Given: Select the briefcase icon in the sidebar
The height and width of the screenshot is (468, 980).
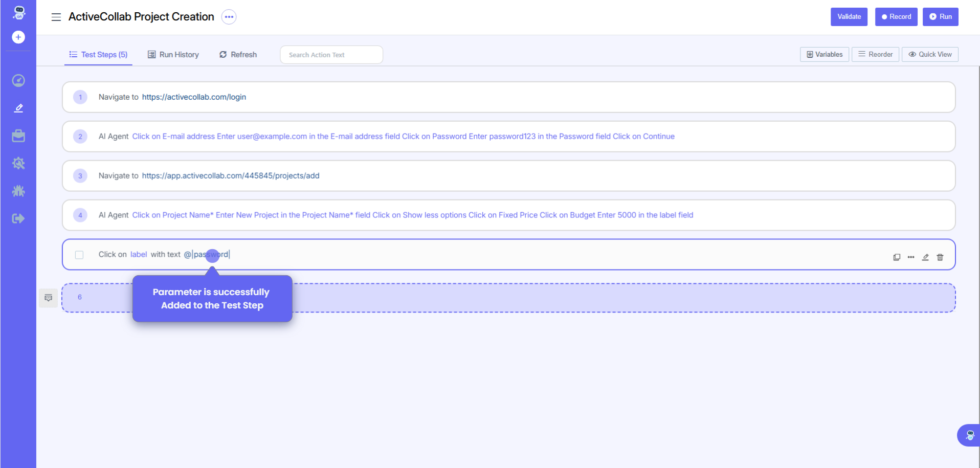Looking at the screenshot, I should point(18,136).
